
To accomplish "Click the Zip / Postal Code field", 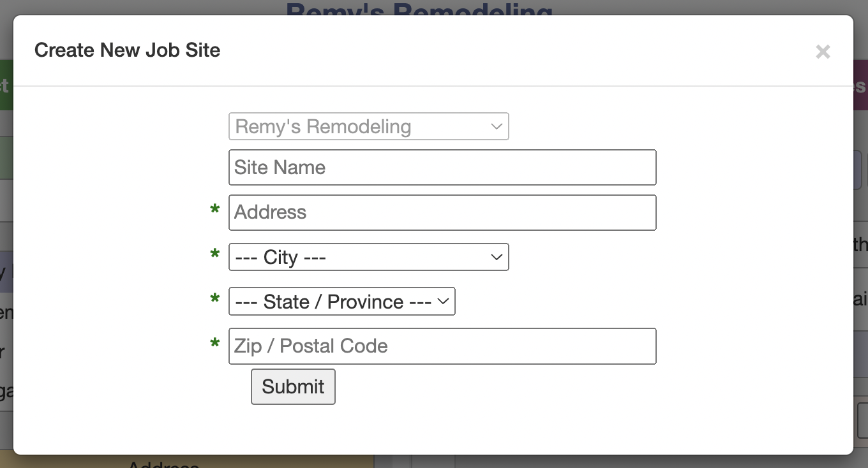I will [x=442, y=346].
